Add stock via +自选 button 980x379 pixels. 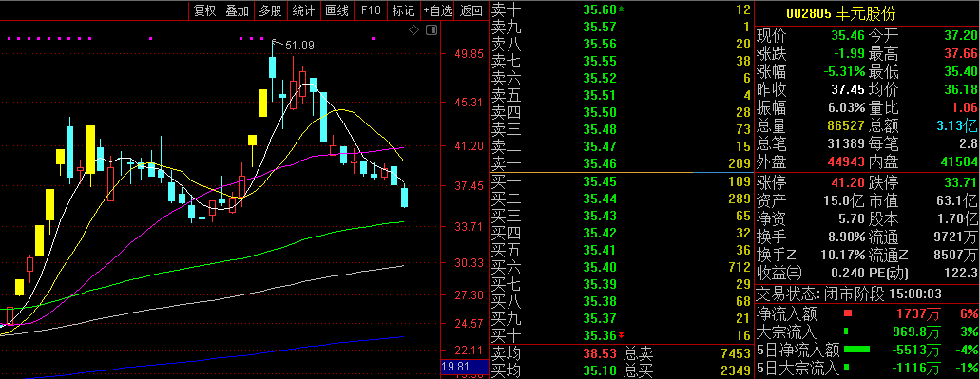[x=437, y=10]
